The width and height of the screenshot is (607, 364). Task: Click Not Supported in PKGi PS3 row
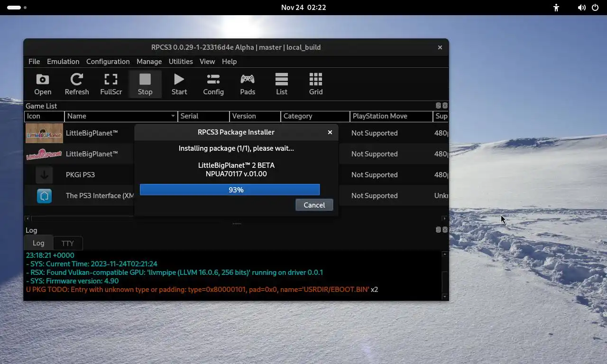[374, 175]
